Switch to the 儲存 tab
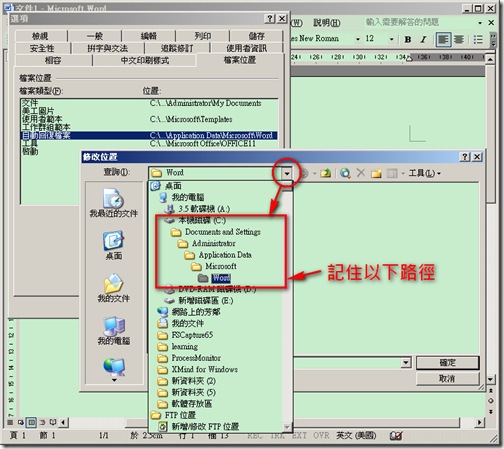Viewport: 504px width, 449px height. (x=257, y=36)
